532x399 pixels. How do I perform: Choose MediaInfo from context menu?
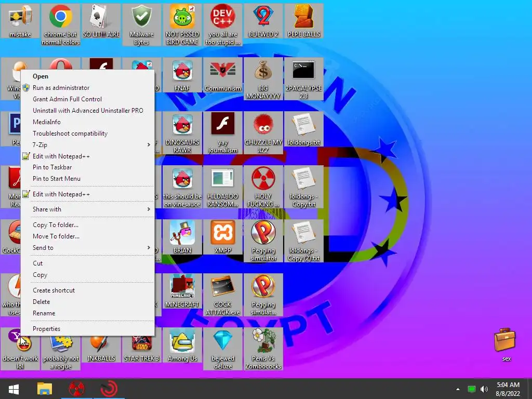tap(87, 122)
